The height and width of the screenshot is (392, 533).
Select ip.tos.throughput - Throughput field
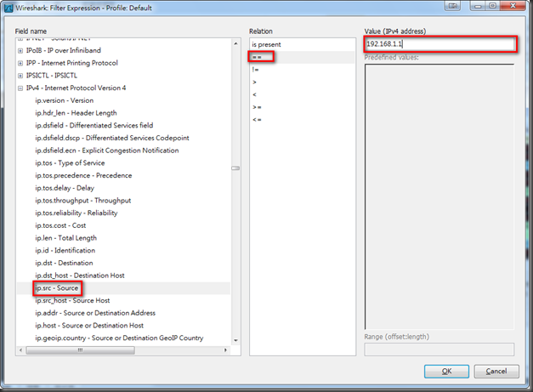click(83, 201)
